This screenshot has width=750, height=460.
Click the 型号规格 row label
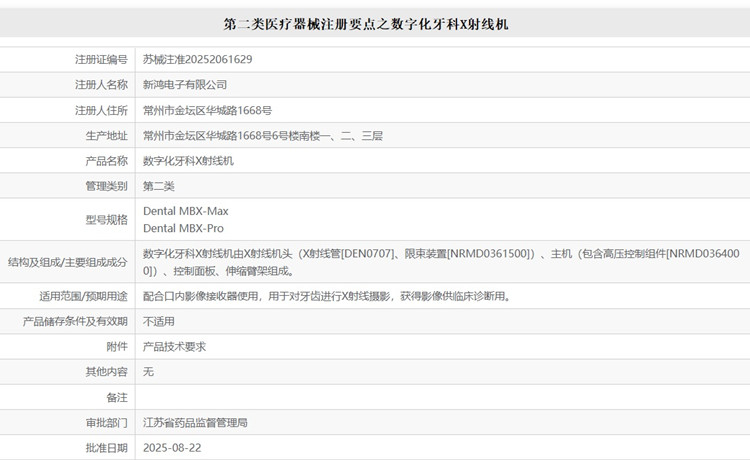pos(107,220)
